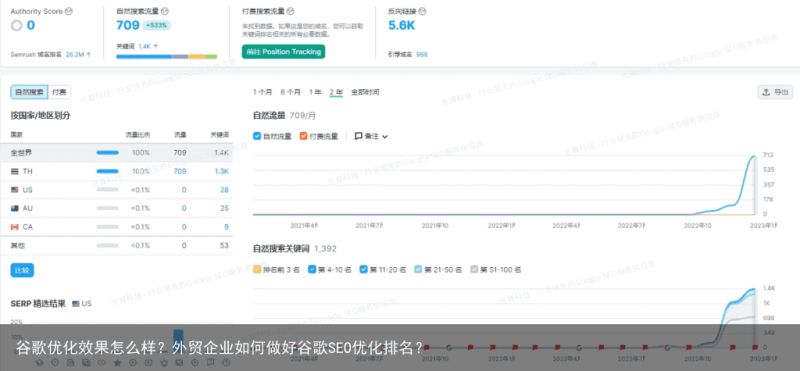Click the 自然流量 709/月 chart heading
800x371 pixels.
pos(284,116)
